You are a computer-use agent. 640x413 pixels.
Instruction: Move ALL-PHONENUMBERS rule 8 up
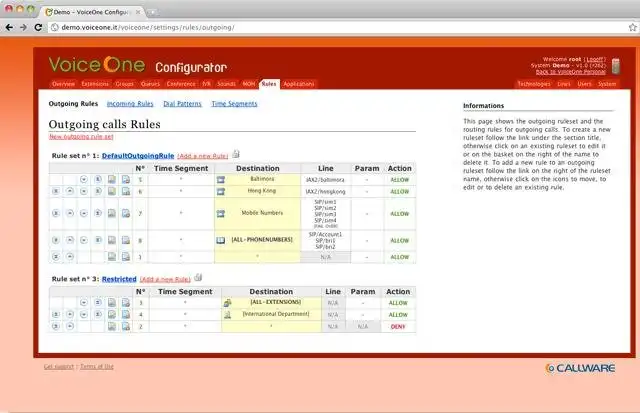click(x=70, y=240)
